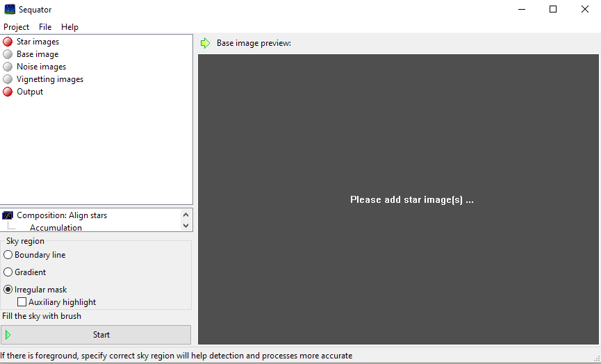Click the green arrow beside Base image preview
The image size is (601, 364).
point(205,43)
